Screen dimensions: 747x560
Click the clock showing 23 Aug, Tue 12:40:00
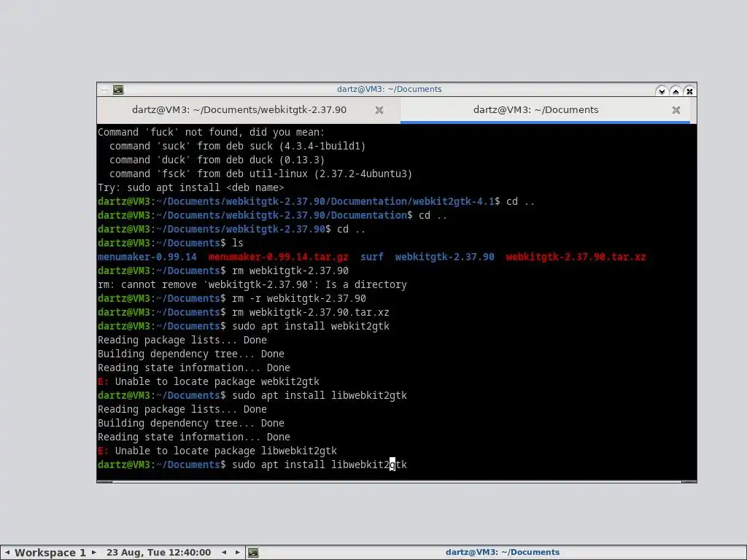[x=158, y=553]
